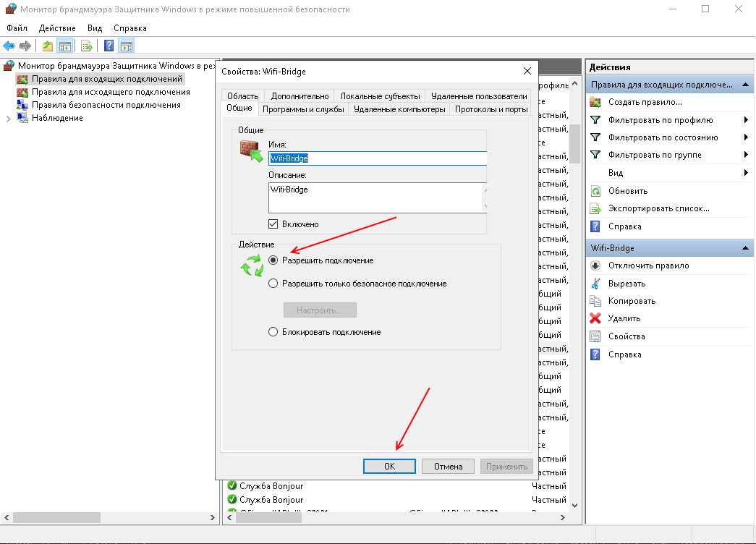Viewport: 756px width, 544px height.
Task: Toggle the Включено checkbox
Action: pyautogui.click(x=273, y=224)
